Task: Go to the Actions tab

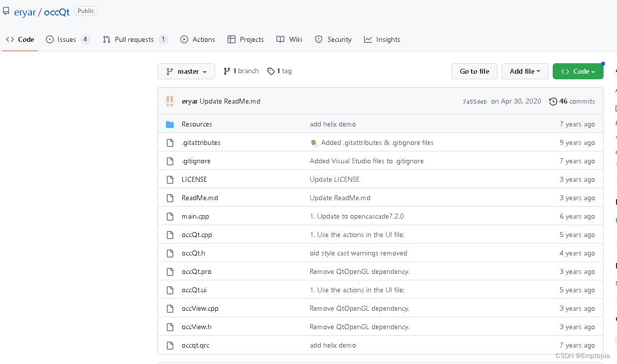Action: click(x=198, y=39)
